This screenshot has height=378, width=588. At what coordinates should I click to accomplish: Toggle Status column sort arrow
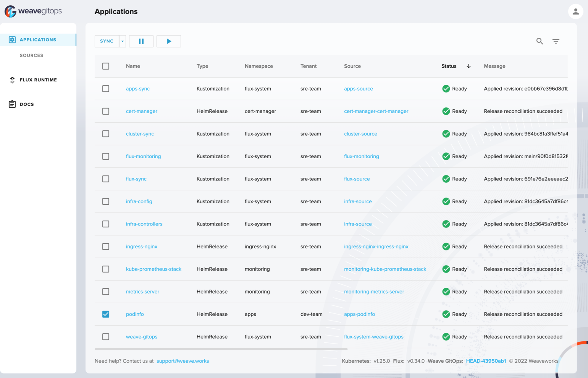coord(468,66)
